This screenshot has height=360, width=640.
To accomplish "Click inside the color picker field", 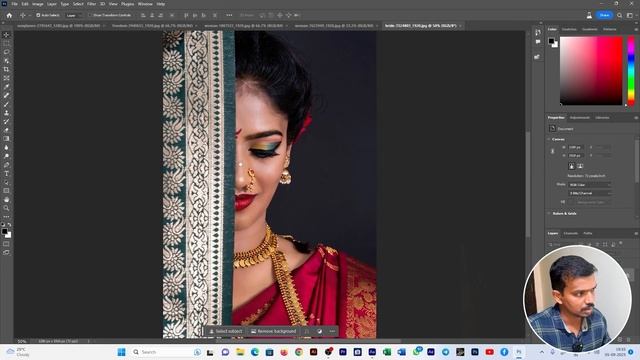I will point(591,71).
